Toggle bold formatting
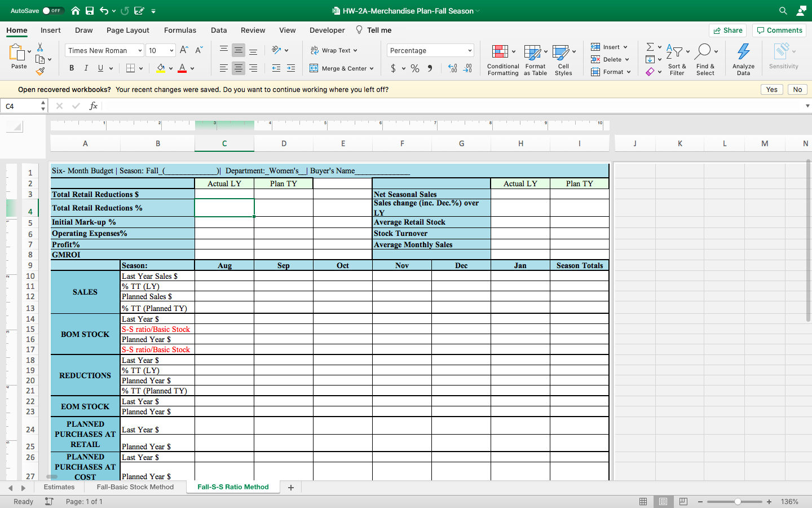Viewport: 812px width, 508px height. (x=71, y=68)
